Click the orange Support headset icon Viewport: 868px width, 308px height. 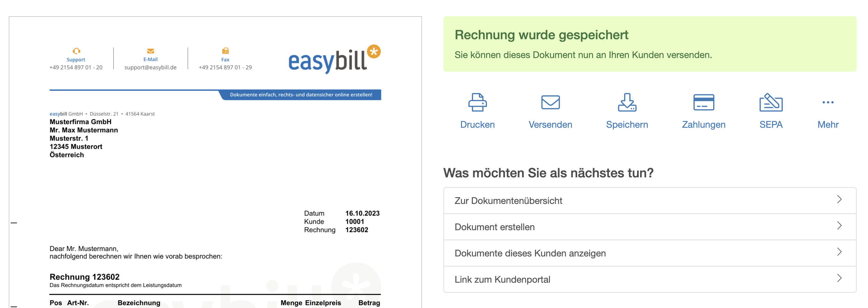pos(76,51)
